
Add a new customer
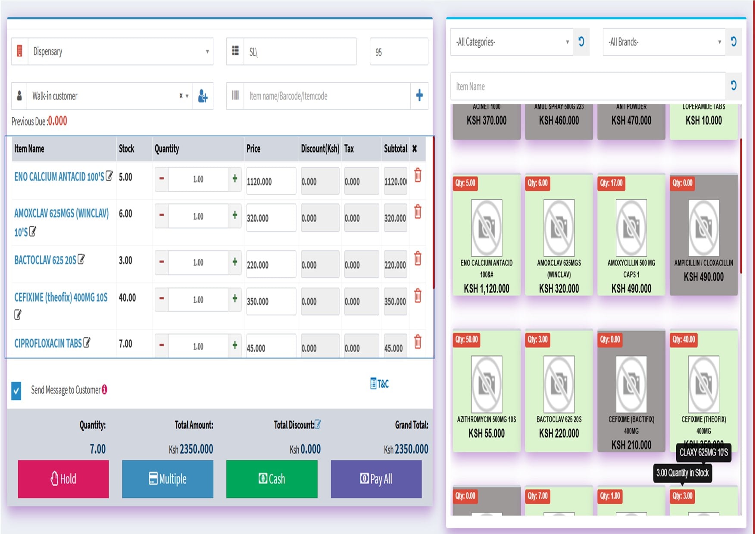[x=203, y=96]
